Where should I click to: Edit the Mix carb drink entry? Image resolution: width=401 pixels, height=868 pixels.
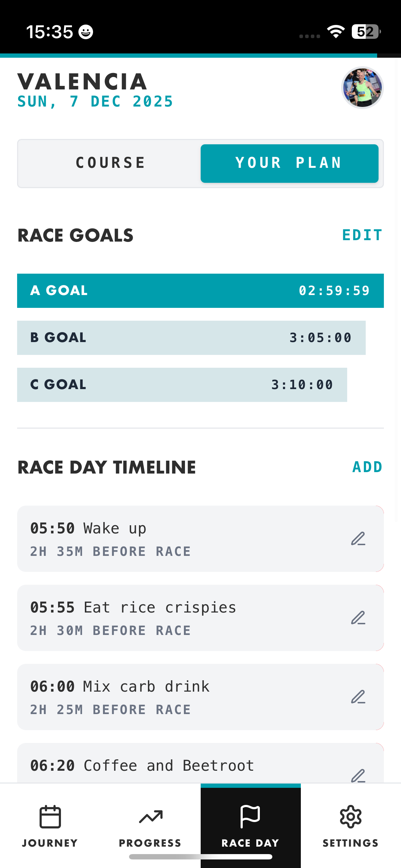point(358,697)
